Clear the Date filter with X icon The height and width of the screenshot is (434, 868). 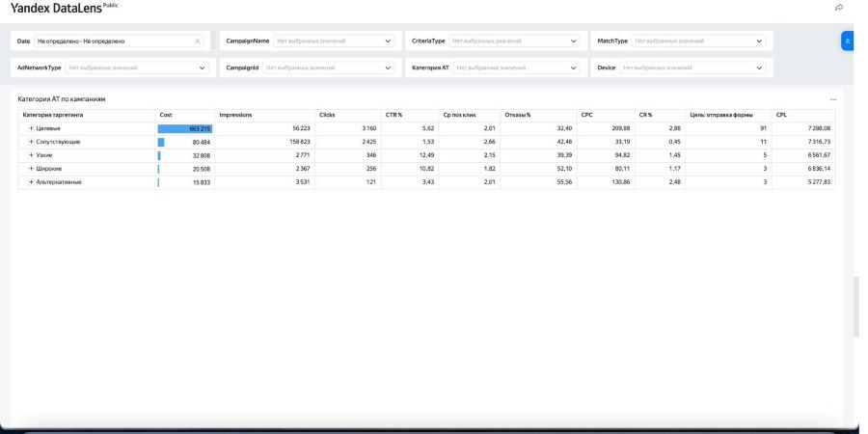click(x=198, y=41)
